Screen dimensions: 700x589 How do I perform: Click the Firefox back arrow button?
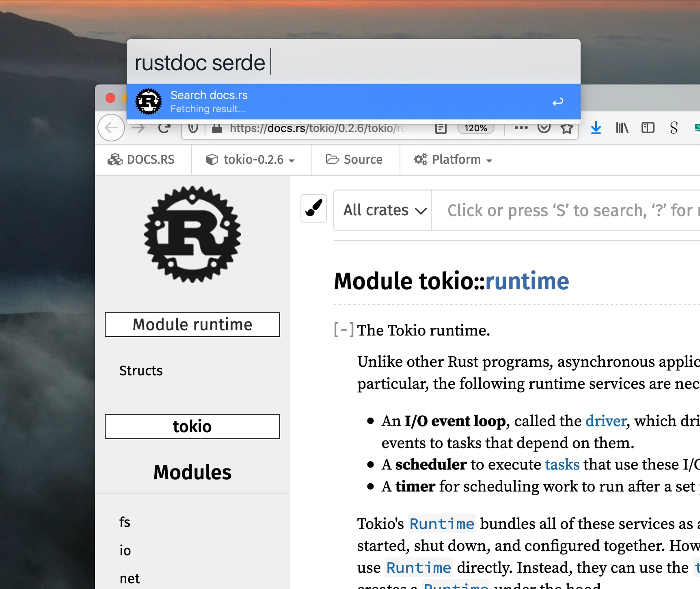(x=111, y=128)
